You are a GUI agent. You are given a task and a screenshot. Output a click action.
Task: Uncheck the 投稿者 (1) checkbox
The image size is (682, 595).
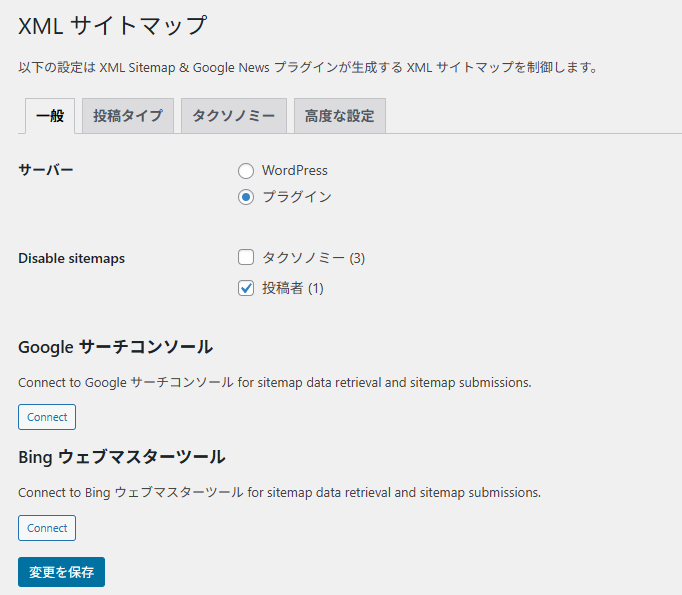[x=246, y=288]
